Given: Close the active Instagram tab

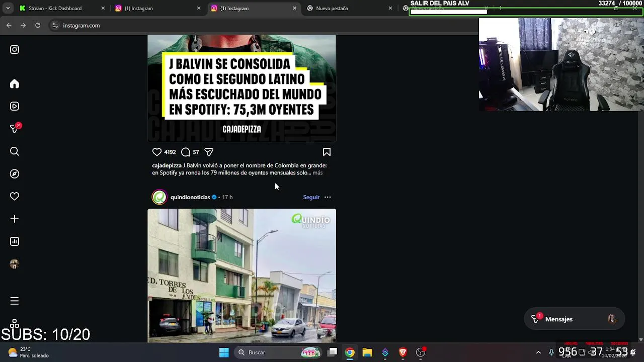Looking at the screenshot, I should point(295,8).
